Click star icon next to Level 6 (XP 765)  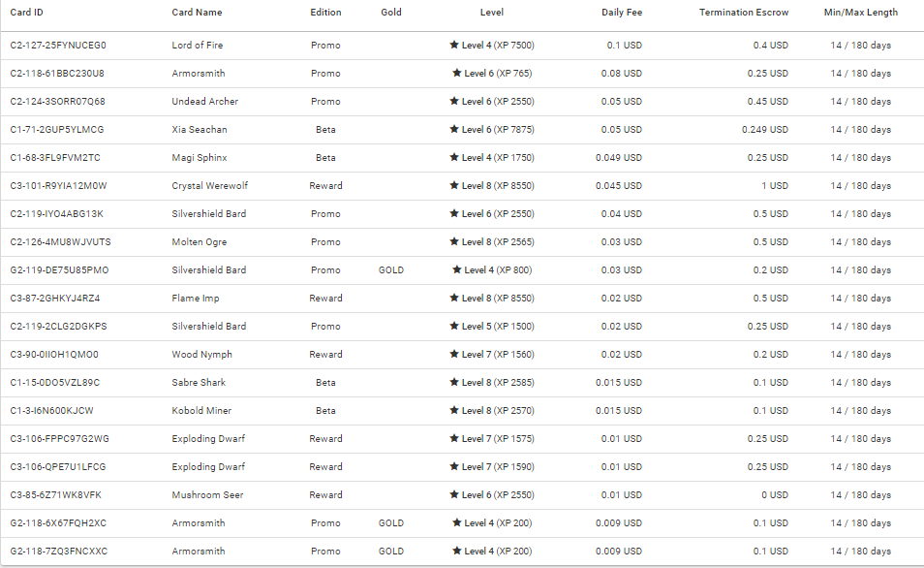(457, 73)
